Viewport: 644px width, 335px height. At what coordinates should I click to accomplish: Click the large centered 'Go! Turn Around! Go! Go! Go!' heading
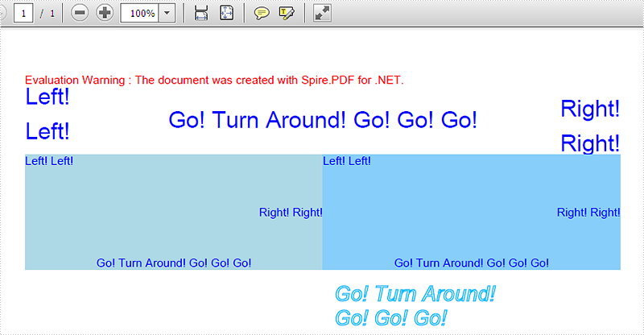tap(323, 120)
